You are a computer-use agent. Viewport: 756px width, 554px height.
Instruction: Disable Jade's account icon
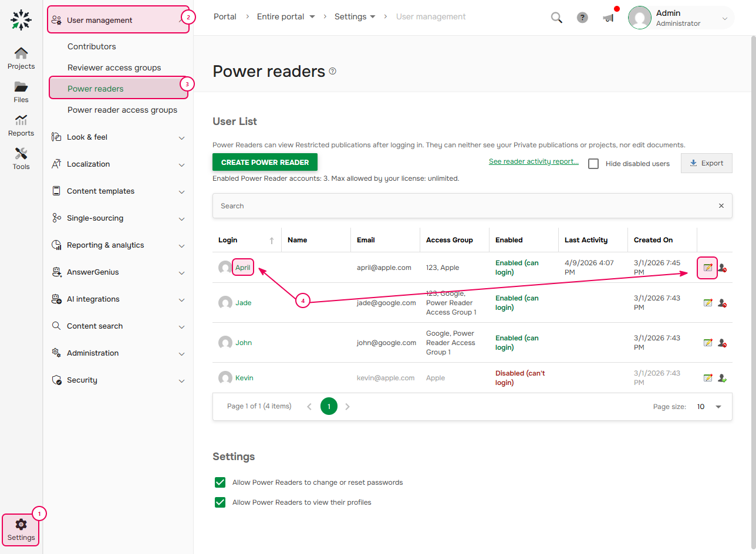pos(723,303)
